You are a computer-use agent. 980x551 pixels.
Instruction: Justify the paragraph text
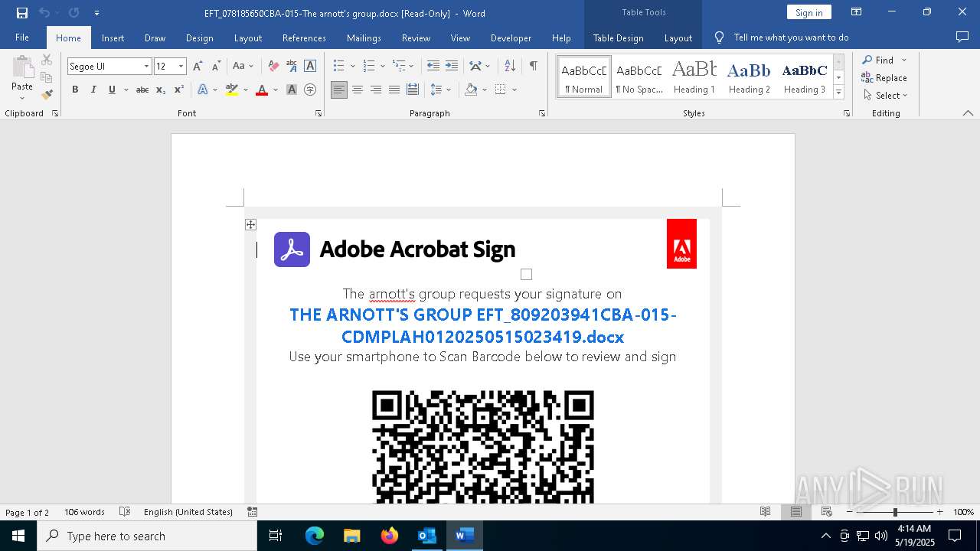click(394, 90)
